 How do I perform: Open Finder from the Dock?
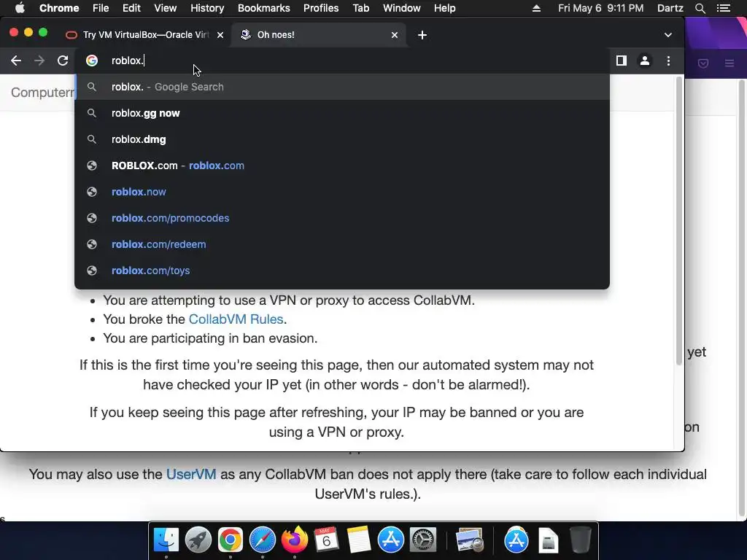click(x=166, y=540)
